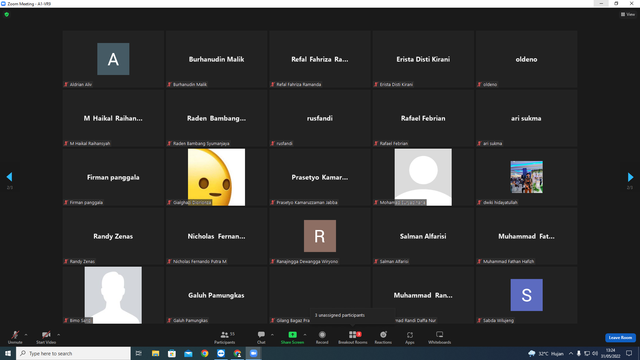Open the taskbar clock and date
Image resolution: width=640 pixels, height=360 pixels.
click(610, 353)
